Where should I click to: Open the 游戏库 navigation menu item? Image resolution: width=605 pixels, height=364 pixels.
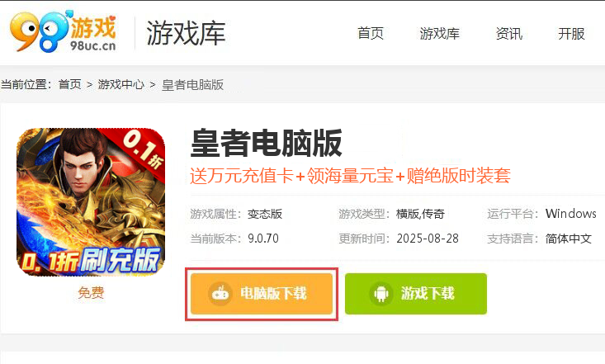[x=439, y=34]
